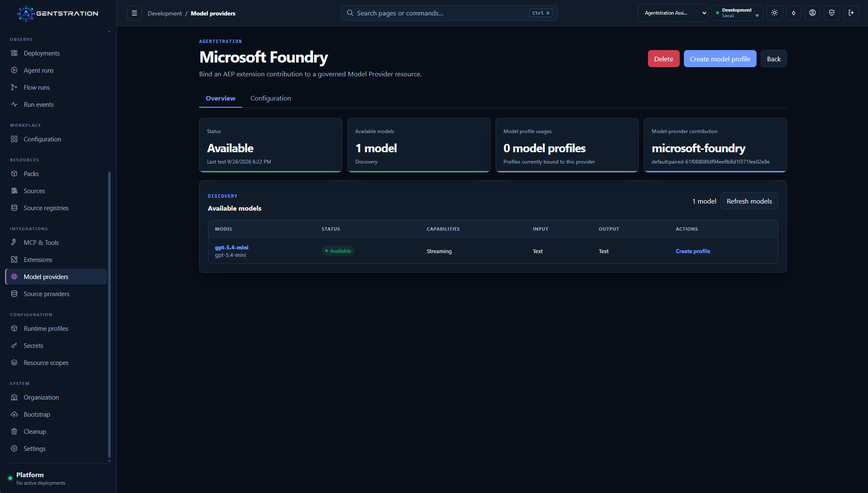868x493 pixels.
Task: Click the Runtime profiles cube icon
Action: 14,329
